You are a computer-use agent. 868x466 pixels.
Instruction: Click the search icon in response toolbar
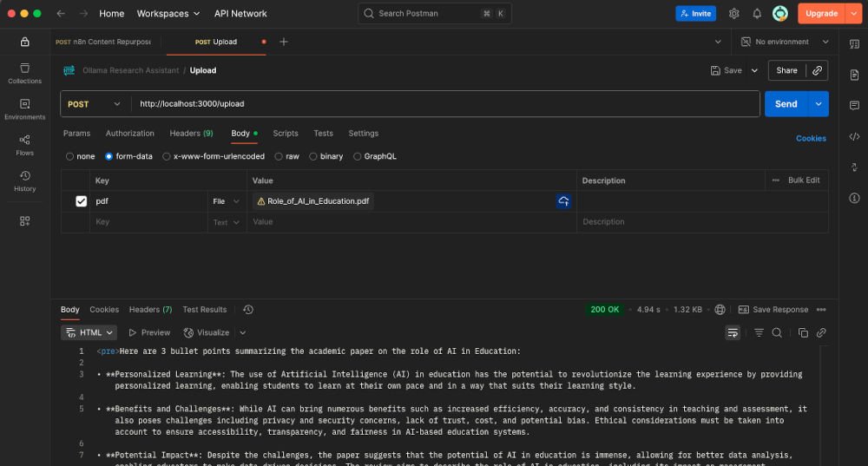tap(777, 332)
